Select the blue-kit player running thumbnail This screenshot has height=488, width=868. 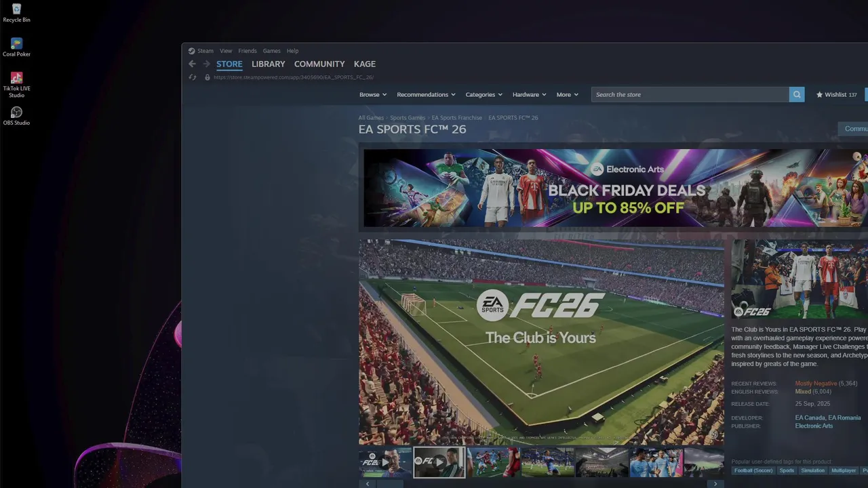548,462
